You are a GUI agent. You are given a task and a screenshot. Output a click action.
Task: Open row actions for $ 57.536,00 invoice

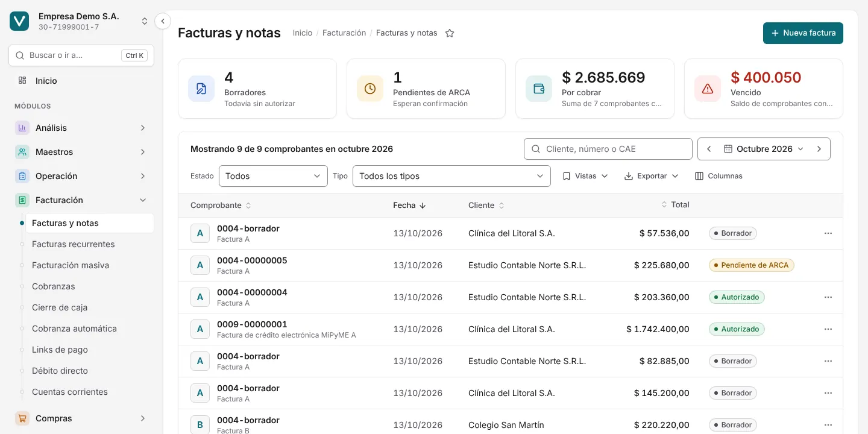pyautogui.click(x=828, y=233)
